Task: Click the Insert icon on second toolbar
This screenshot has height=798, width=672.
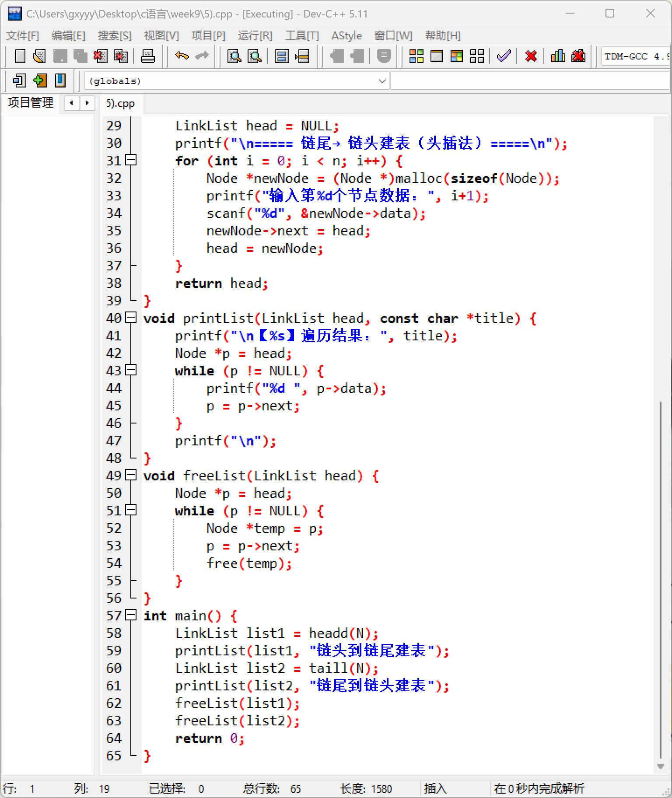Action: pos(20,80)
